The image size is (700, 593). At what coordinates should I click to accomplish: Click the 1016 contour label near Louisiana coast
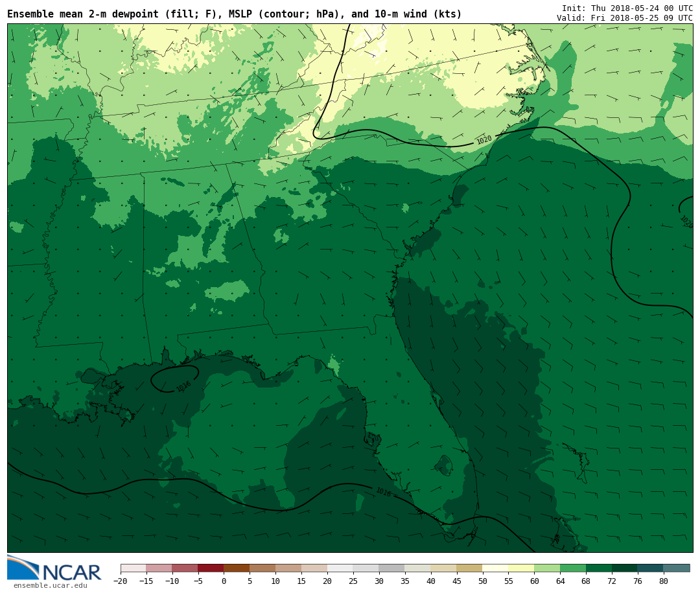click(x=183, y=387)
